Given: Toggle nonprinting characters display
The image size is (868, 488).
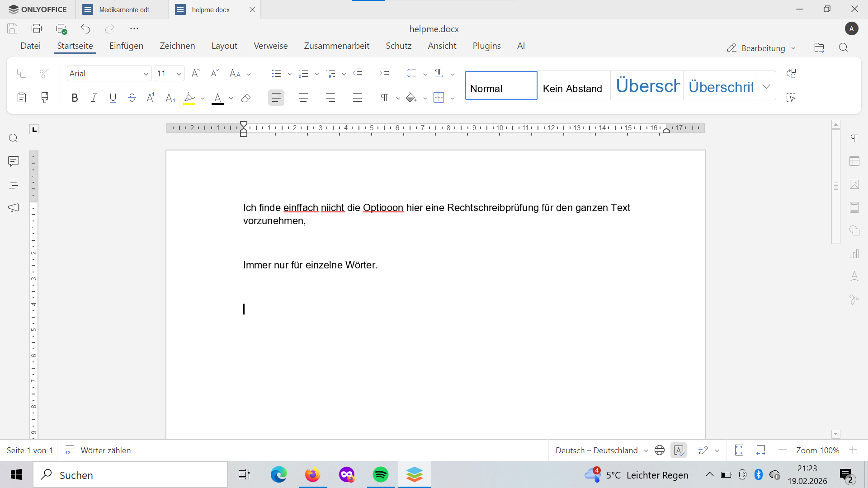Looking at the screenshot, I should coord(384,98).
